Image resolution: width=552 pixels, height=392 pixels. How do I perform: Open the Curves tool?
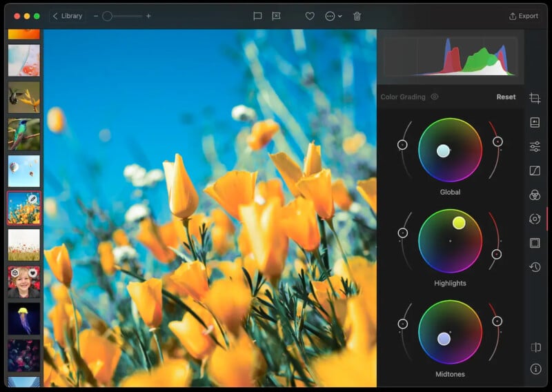[535, 170]
